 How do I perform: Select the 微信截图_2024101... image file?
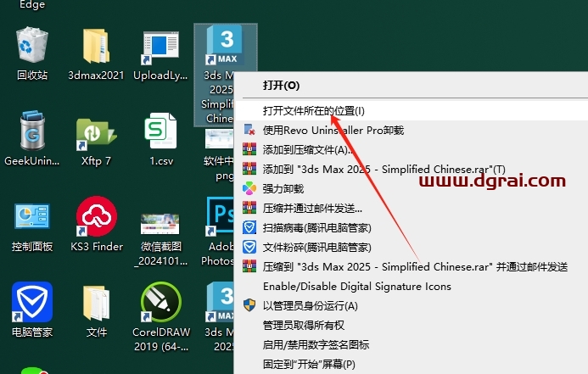tap(161, 238)
